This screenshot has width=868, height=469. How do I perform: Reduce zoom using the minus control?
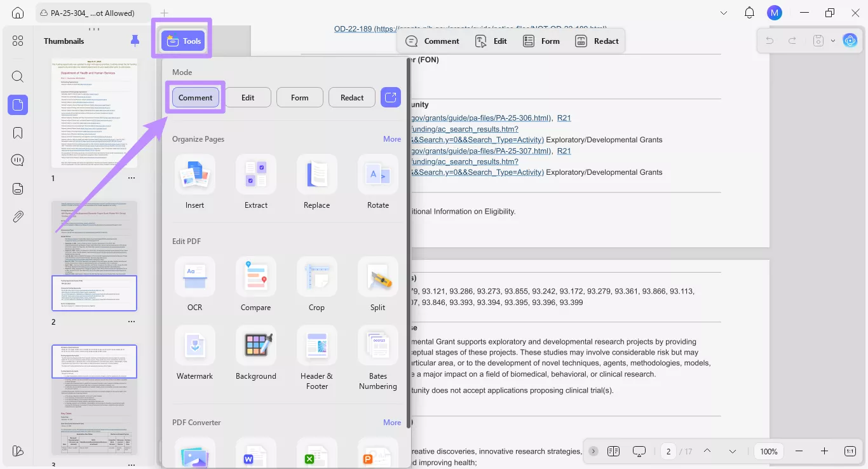[x=799, y=451]
